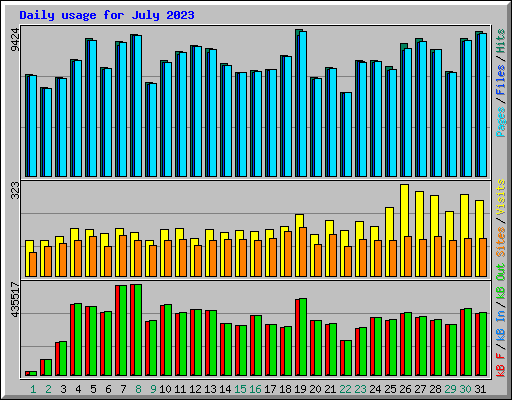Click day 24 on the date axis
The height and width of the screenshot is (400, 512).
pos(375,389)
